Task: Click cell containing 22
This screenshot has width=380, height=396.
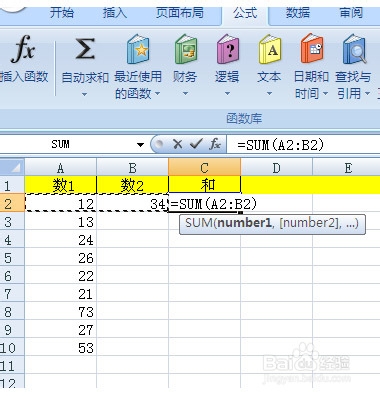Action: 60,276
